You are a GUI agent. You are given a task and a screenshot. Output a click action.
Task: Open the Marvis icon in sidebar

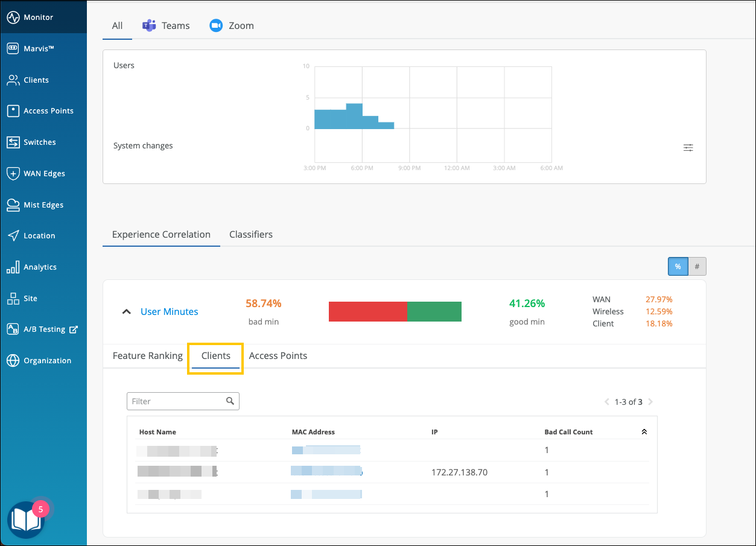13,49
